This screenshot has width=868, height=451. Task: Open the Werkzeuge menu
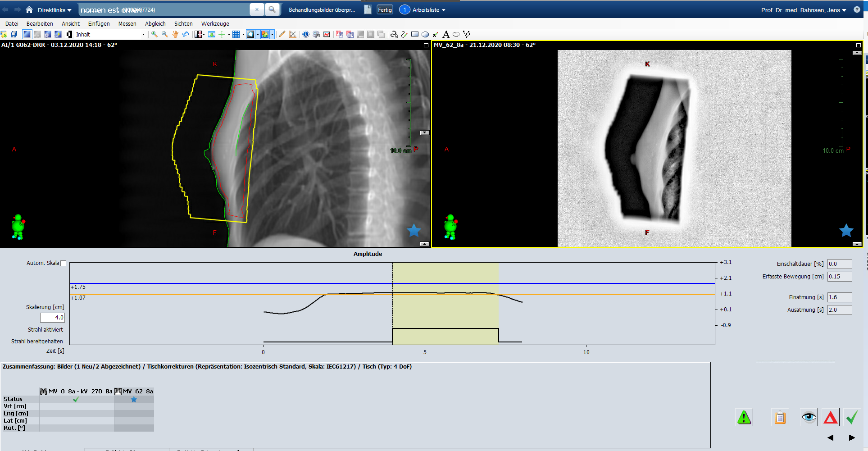click(x=215, y=24)
